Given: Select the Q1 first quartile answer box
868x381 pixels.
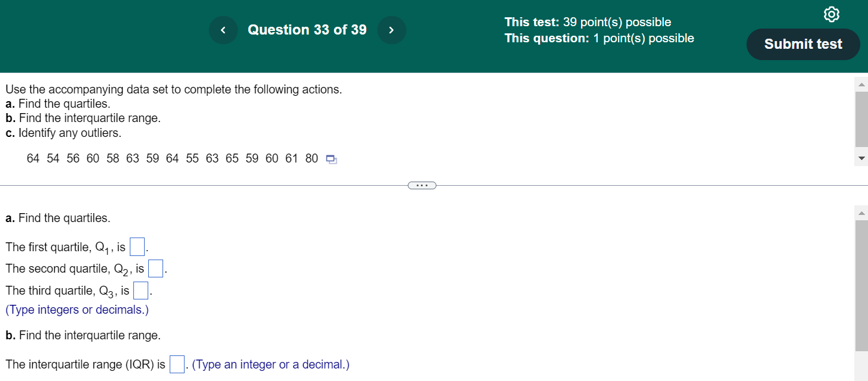Looking at the screenshot, I should (x=137, y=246).
